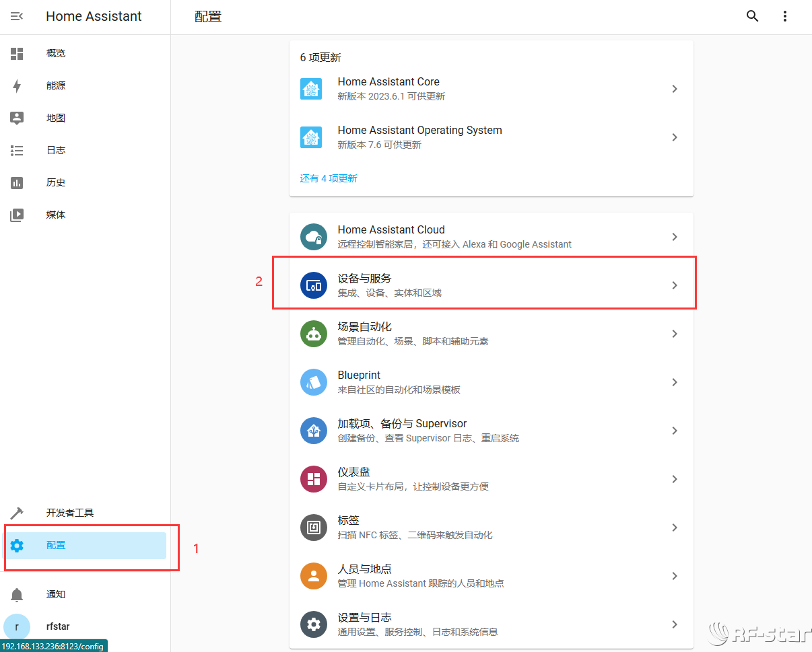The width and height of the screenshot is (812, 652).
Task: Open chevron on 场景自动化 row
Action: coord(675,334)
